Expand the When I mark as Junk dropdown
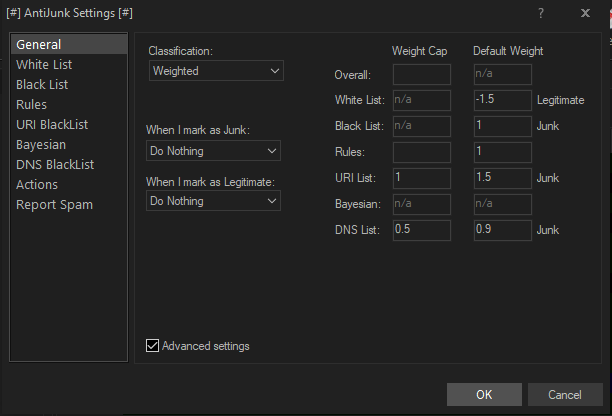612x416 pixels. [x=213, y=151]
